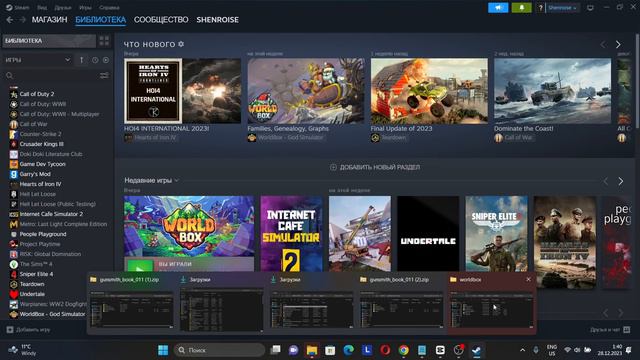
Task: Click the Steam icon in taskbar
Action: (x=476, y=350)
